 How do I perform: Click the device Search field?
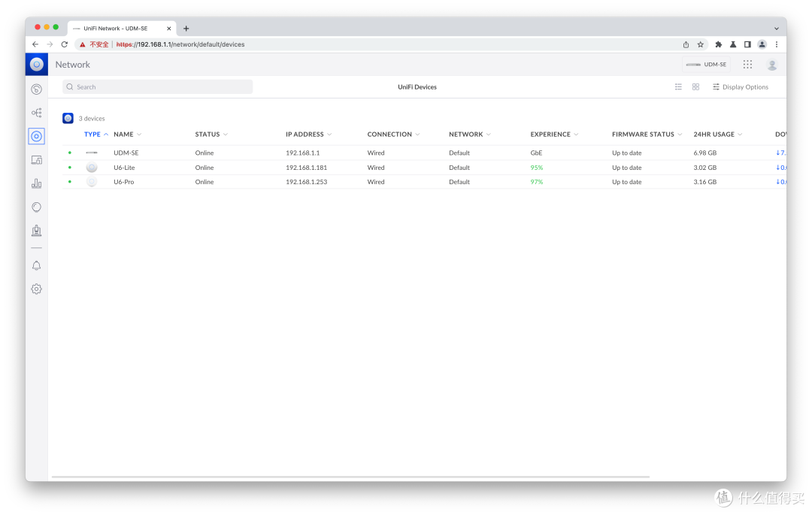coord(156,86)
